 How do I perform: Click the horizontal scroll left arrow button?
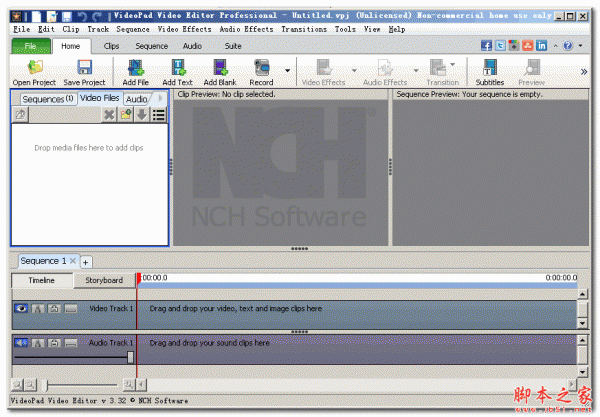pyautogui.click(x=141, y=384)
